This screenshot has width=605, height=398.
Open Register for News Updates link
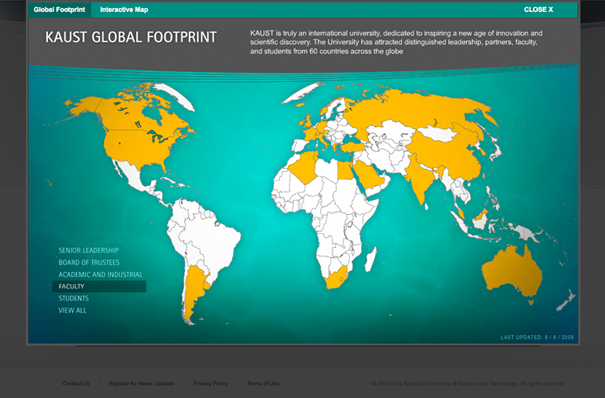tap(141, 383)
